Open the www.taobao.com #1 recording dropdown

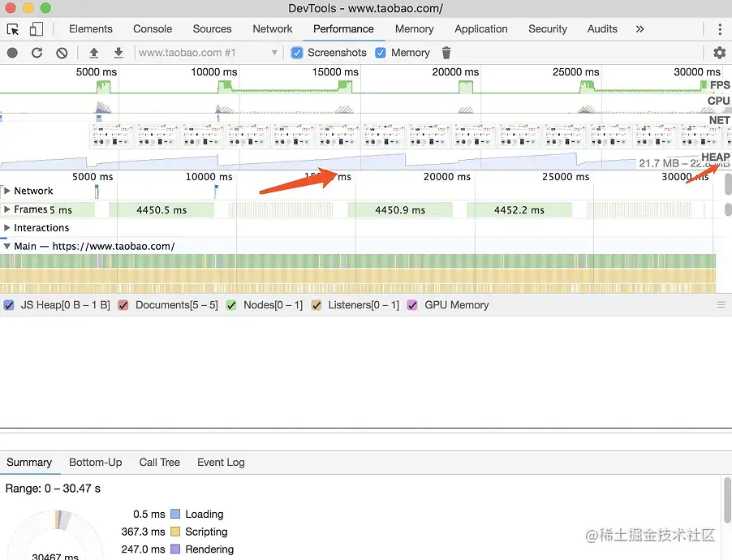click(x=208, y=53)
